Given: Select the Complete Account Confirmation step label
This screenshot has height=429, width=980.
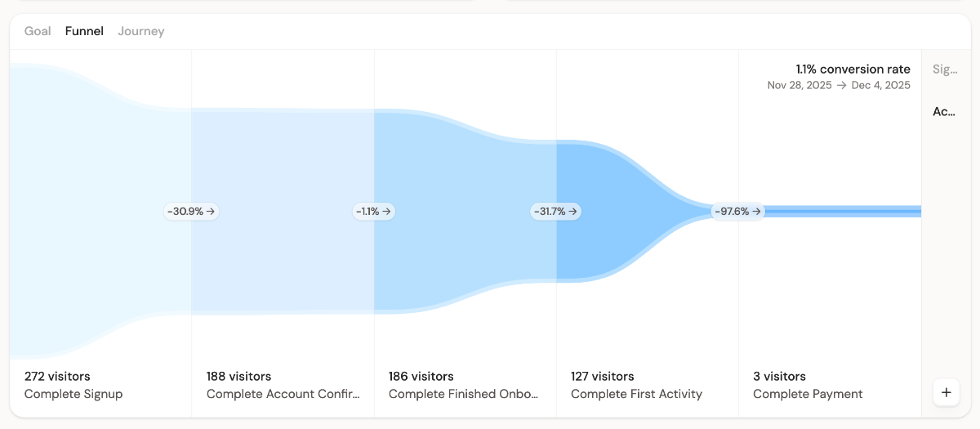Looking at the screenshot, I should [x=283, y=394].
